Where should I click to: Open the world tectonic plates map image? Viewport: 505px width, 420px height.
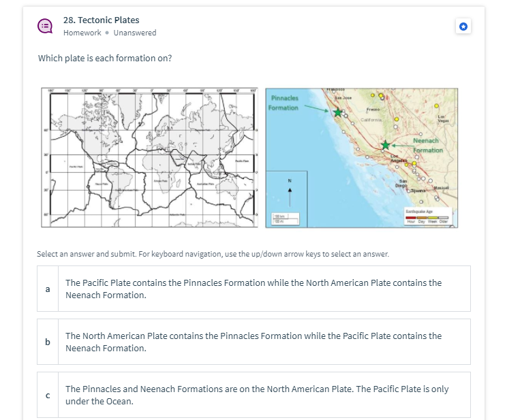click(x=149, y=157)
